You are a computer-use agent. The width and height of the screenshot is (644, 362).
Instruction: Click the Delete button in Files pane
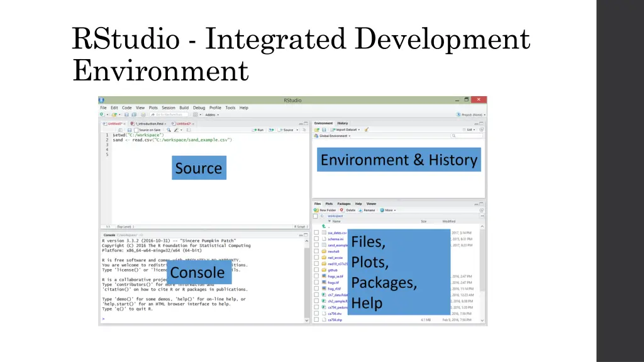347,210
